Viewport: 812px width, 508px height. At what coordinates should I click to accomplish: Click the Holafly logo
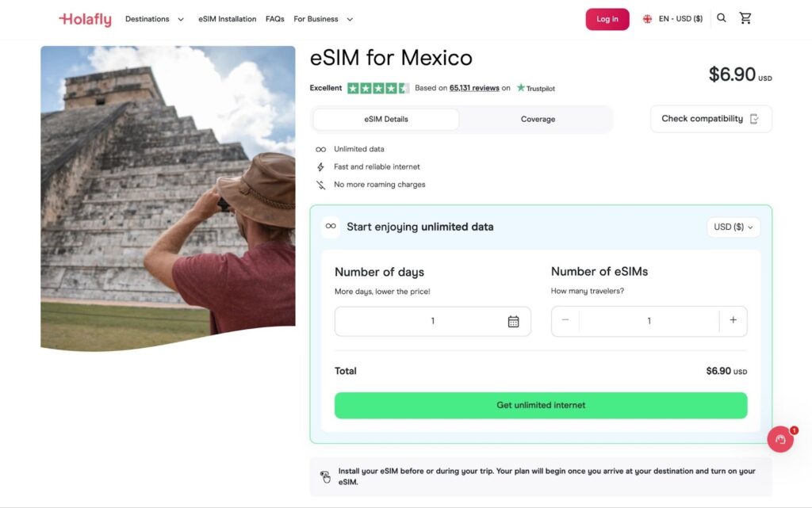[x=84, y=19]
